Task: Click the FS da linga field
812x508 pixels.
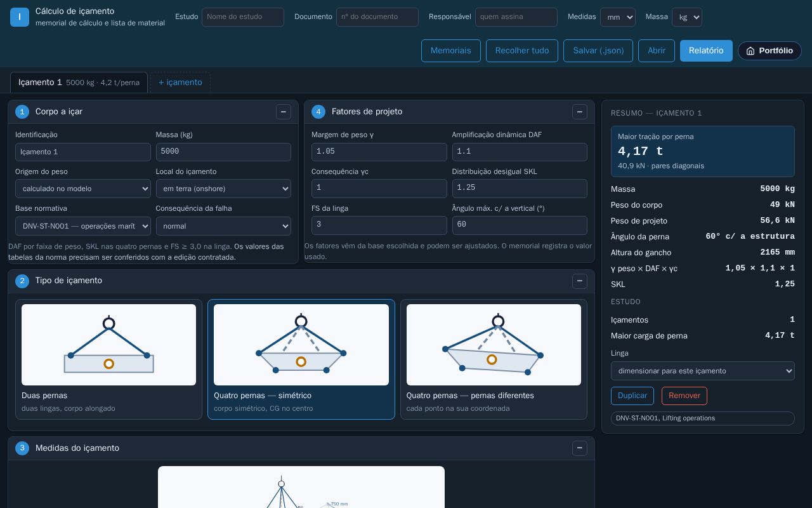Action: click(x=379, y=225)
